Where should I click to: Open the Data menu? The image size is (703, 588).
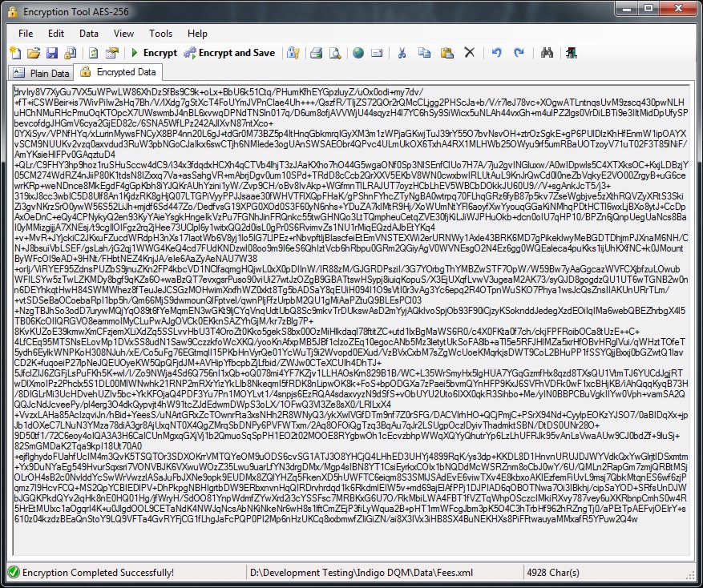click(x=89, y=34)
